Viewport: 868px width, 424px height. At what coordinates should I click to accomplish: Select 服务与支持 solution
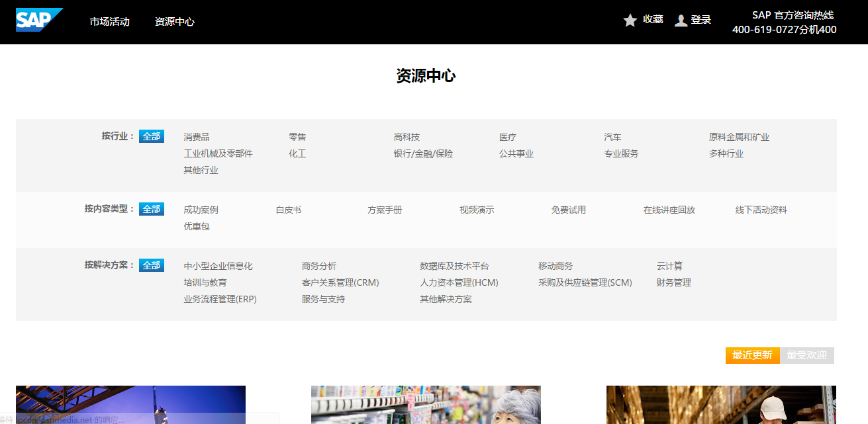(x=323, y=300)
